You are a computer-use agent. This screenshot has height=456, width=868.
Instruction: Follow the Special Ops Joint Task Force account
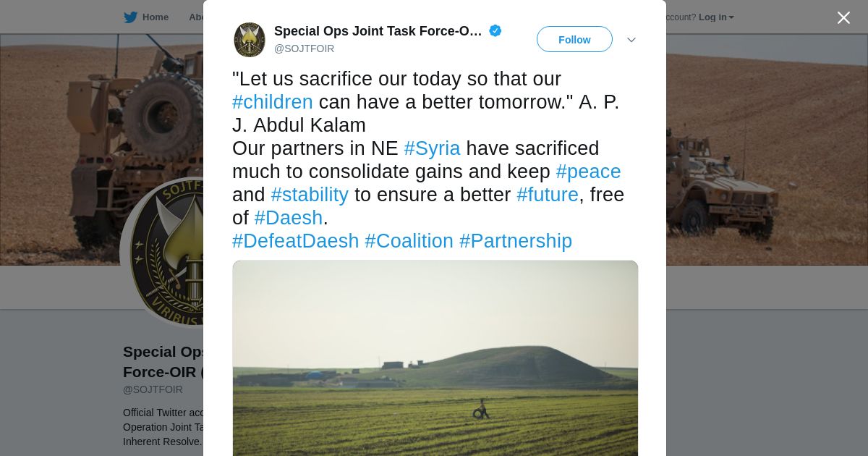coord(574,40)
